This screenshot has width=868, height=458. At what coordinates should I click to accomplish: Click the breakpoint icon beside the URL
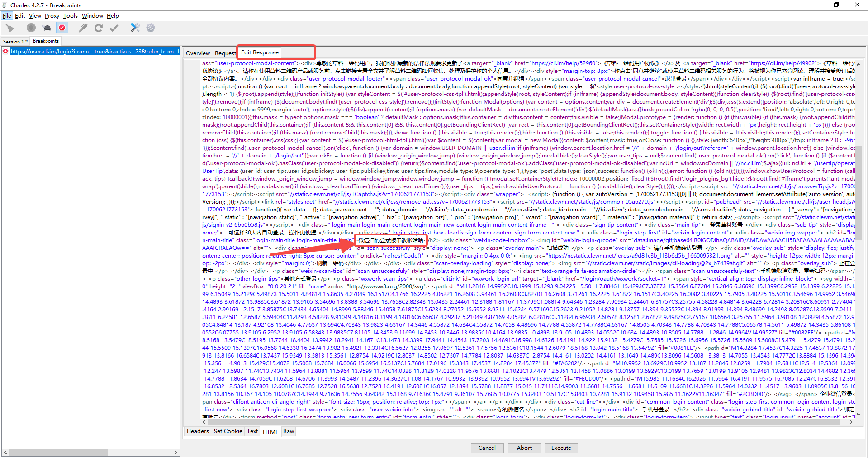5,51
